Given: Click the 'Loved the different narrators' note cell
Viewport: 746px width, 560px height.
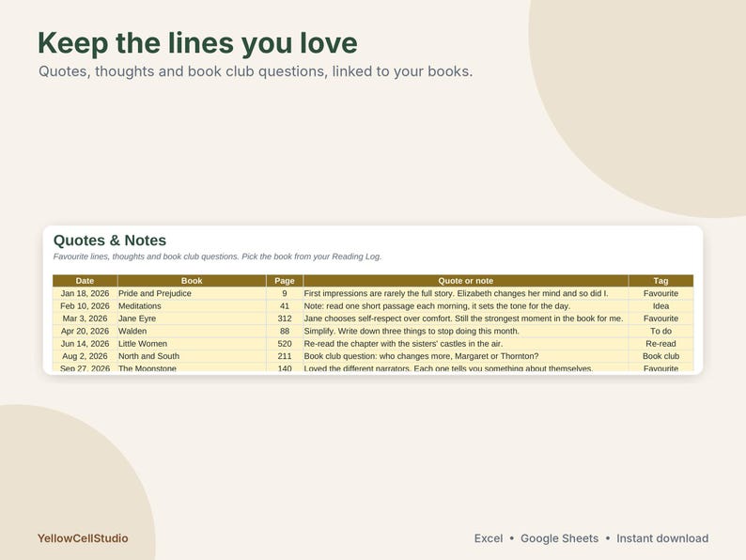Looking at the screenshot, I should (466, 367).
